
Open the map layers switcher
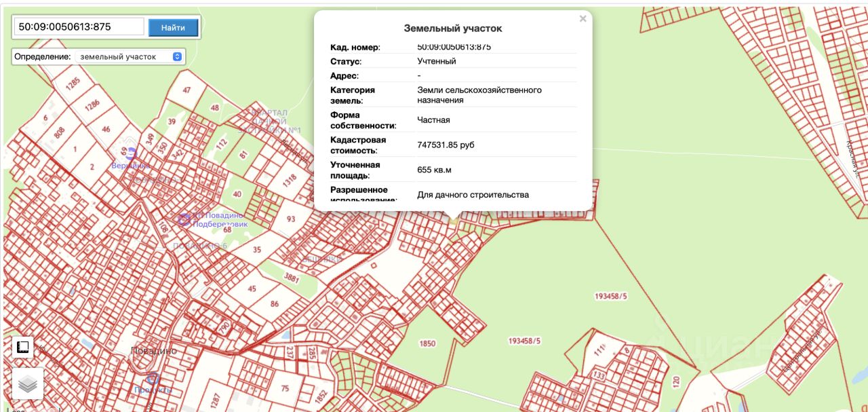coord(27,384)
